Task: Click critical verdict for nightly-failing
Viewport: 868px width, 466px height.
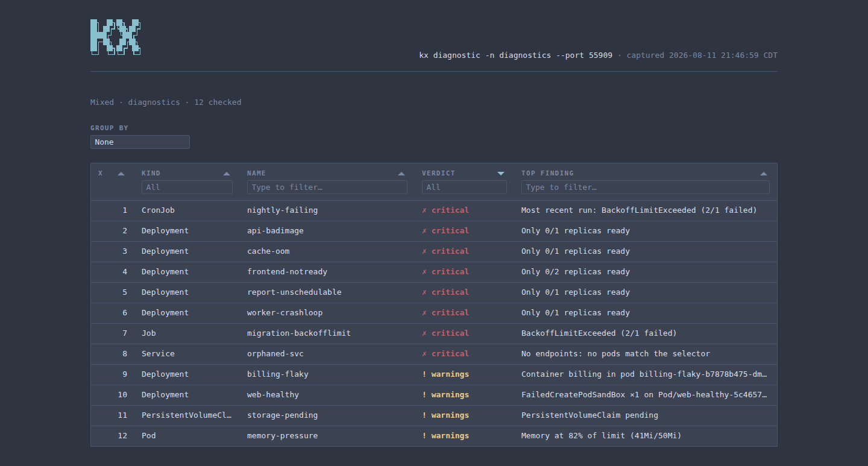Action: point(445,210)
